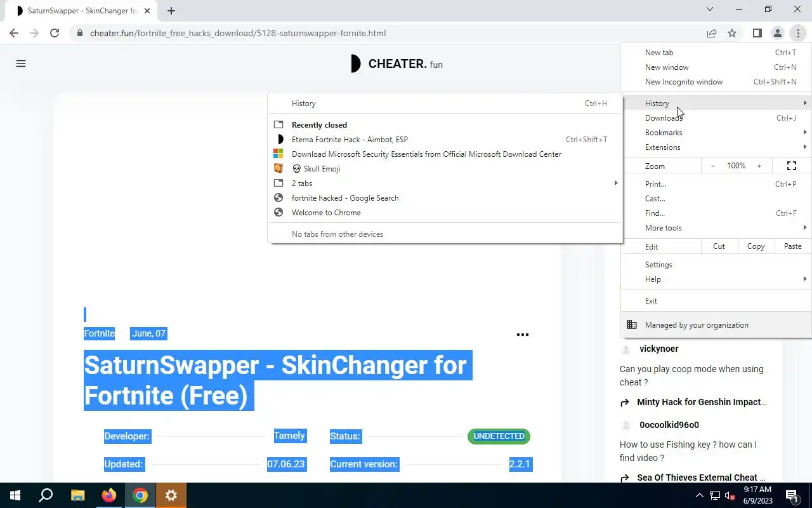Choose Exit from the Chrome menu

pos(716,301)
